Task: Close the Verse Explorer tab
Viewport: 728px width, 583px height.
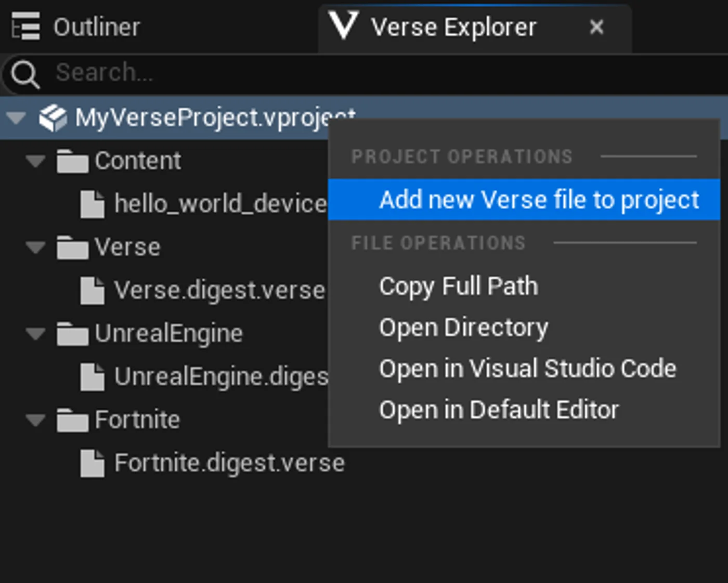Action: click(x=596, y=27)
